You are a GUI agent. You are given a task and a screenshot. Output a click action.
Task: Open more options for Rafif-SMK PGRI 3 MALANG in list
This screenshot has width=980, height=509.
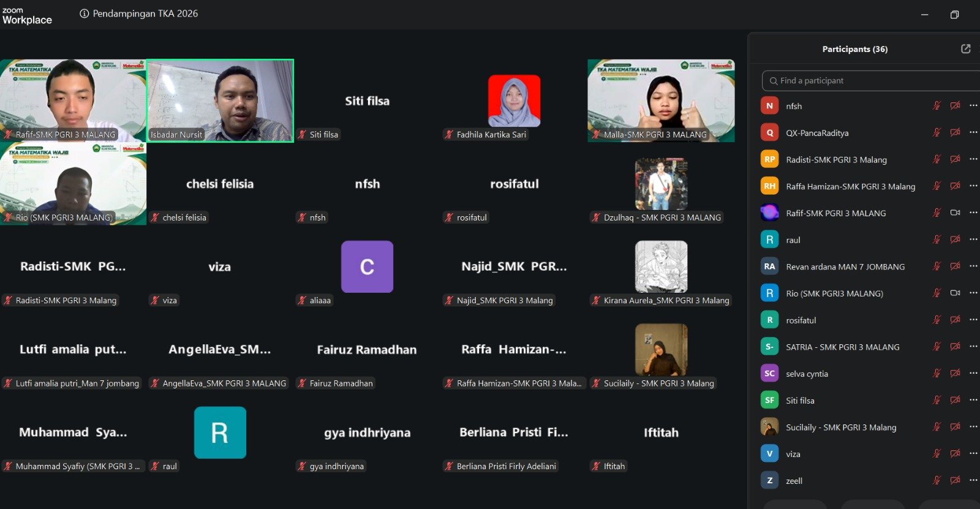pos(973,213)
